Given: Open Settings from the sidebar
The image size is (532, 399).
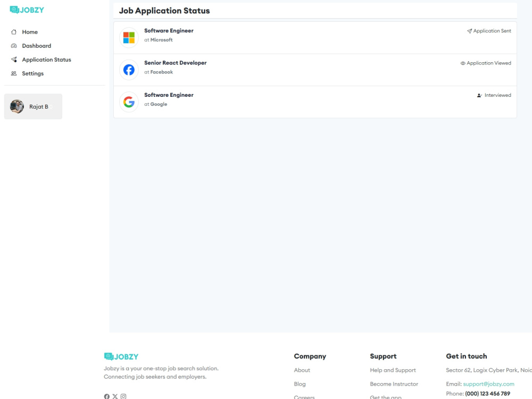Looking at the screenshot, I should click(32, 73).
